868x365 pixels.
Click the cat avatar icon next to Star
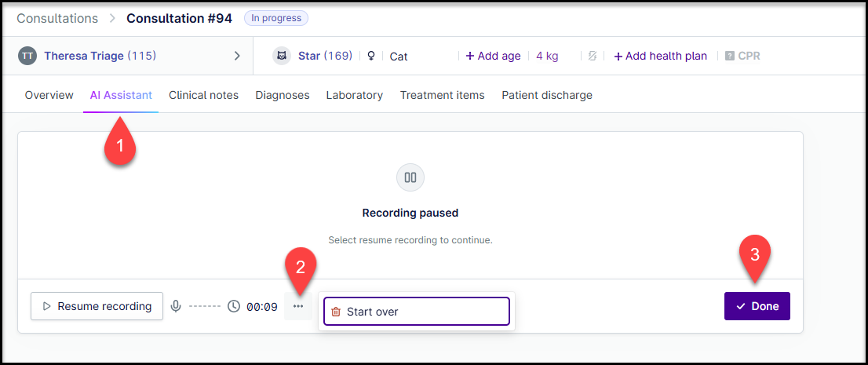282,56
